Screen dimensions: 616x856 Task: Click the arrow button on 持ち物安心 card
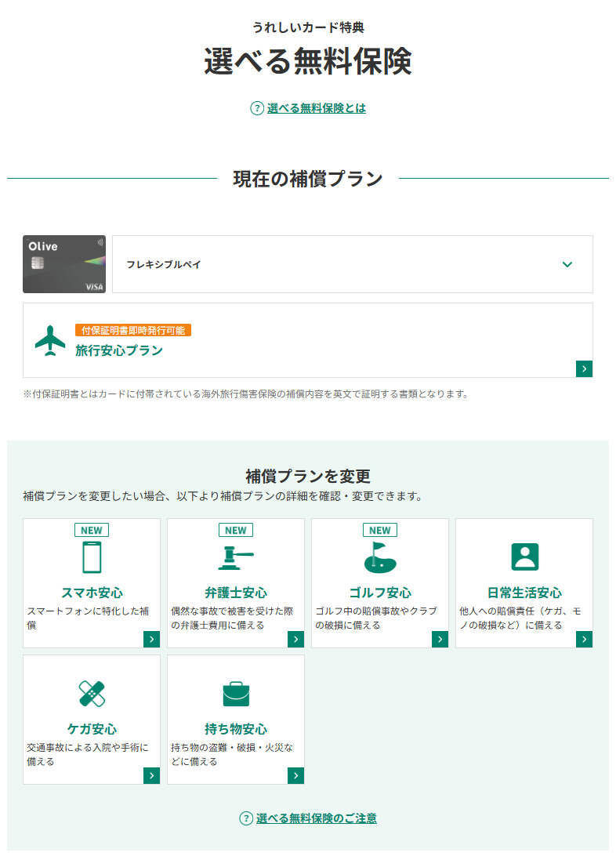point(295,776)
